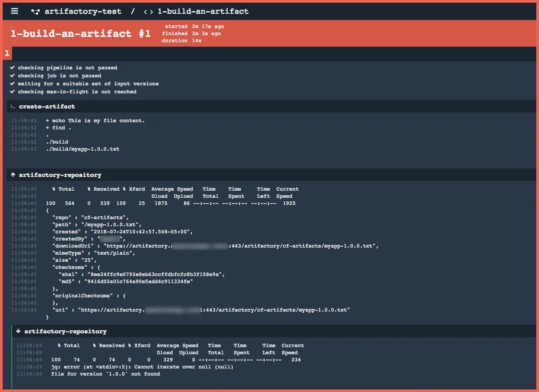Click the '"repo" : "cf-artifacts"' log line
539x392 pixels.
pyautogui.click(x=90, y=218)
